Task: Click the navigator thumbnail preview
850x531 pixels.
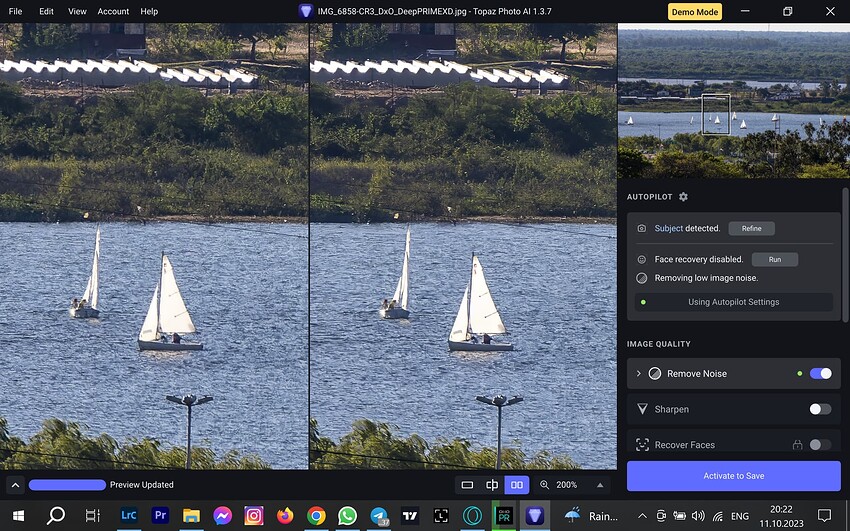Action: click(x=733, y=100)
